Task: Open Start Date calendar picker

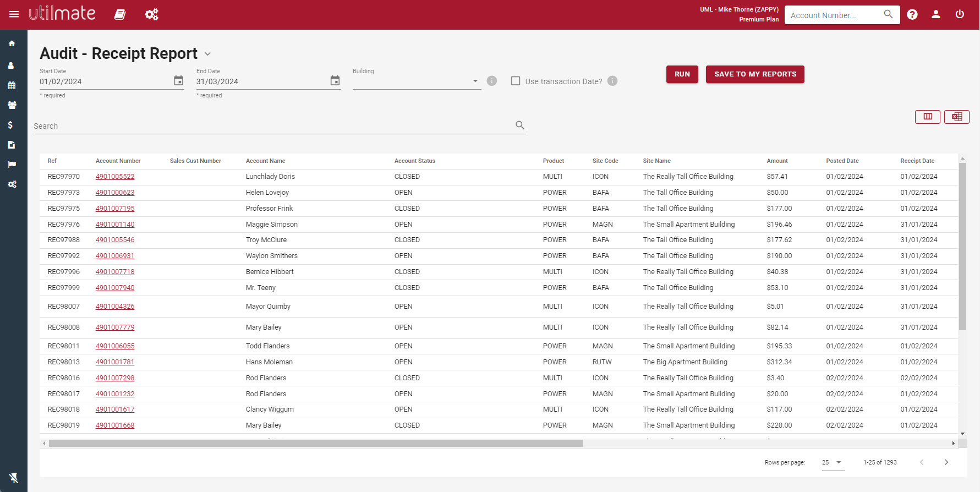Action: 178,81
